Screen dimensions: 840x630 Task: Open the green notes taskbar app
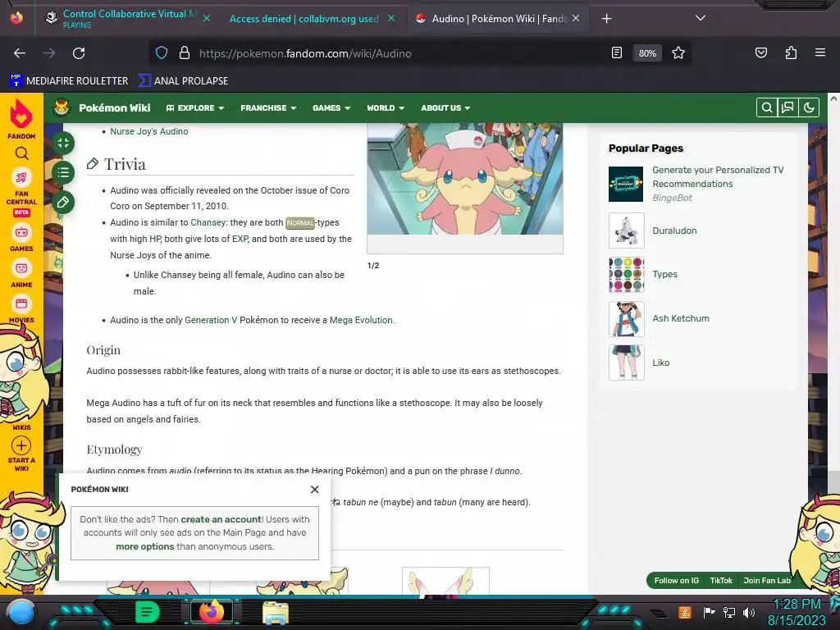pos(147,612)
